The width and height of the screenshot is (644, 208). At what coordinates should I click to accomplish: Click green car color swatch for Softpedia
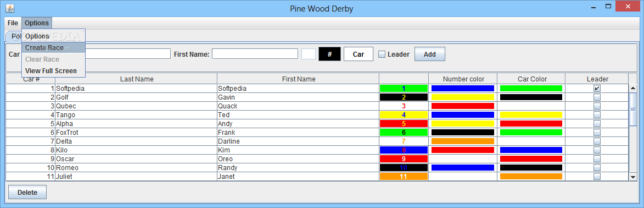[531, 88]
